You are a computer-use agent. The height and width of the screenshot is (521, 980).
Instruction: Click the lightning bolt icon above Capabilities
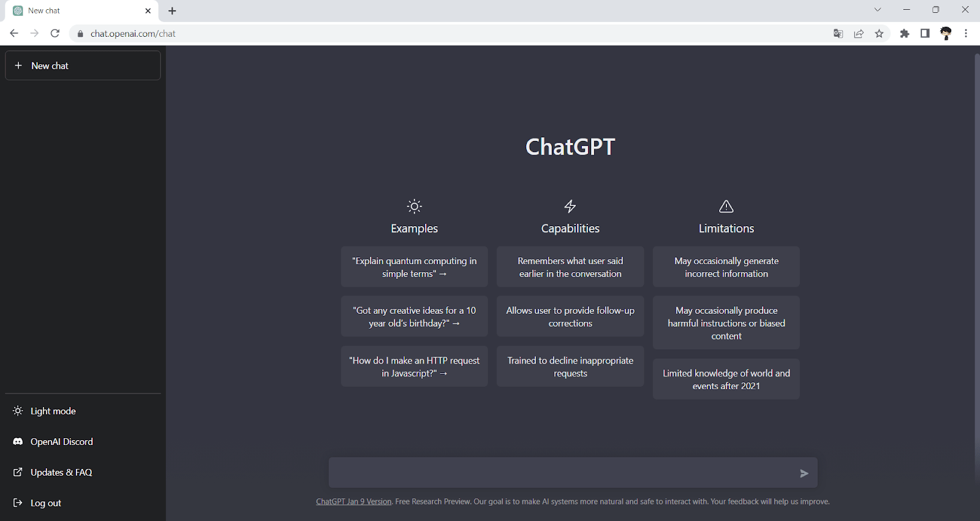[570, 206]
